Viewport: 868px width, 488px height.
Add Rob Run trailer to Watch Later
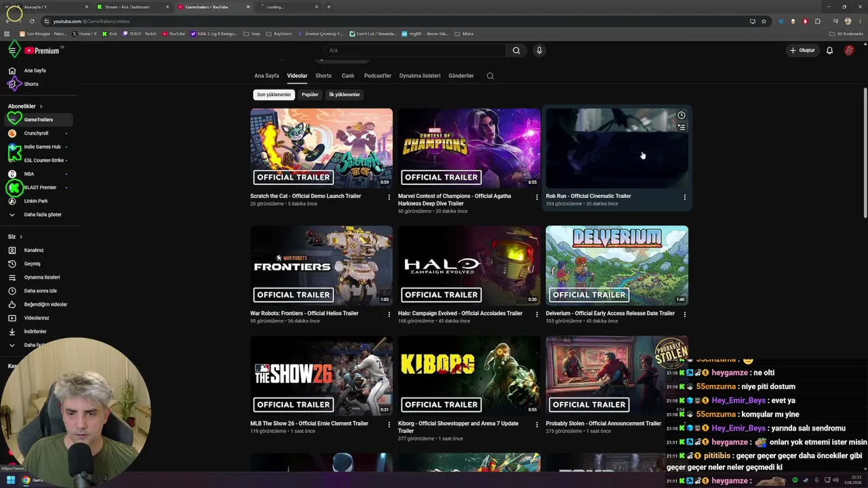(x=682, y=115)
